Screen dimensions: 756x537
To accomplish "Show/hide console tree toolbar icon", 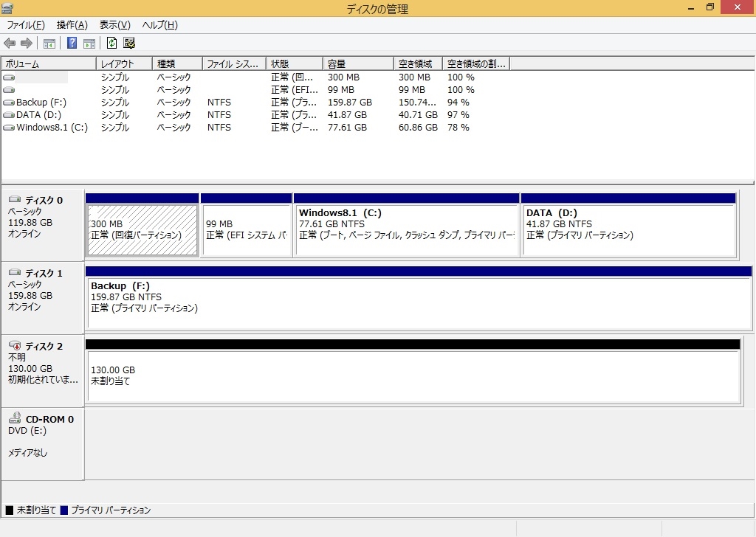I will point(49,43).
